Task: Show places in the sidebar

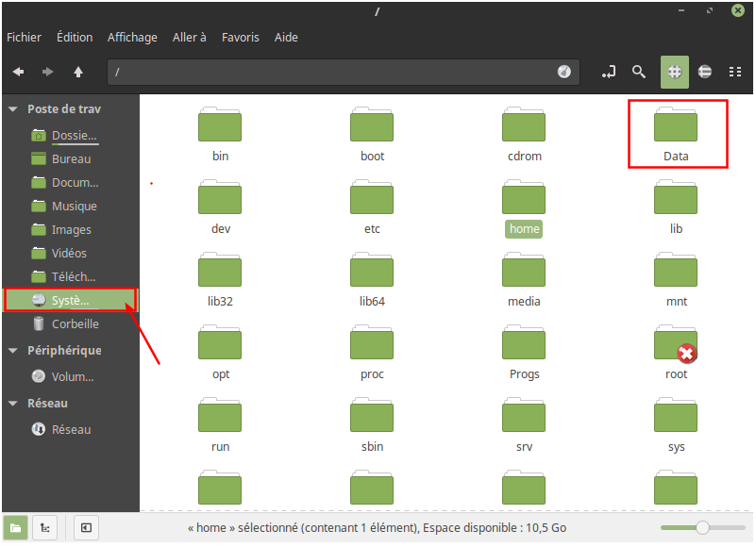Action: (x=15, y=528)
